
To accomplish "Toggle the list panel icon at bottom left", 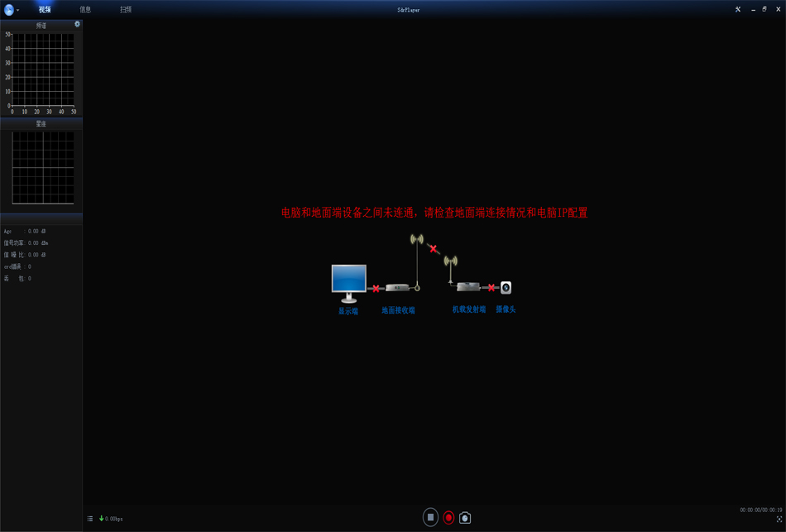I will (90, 519).
